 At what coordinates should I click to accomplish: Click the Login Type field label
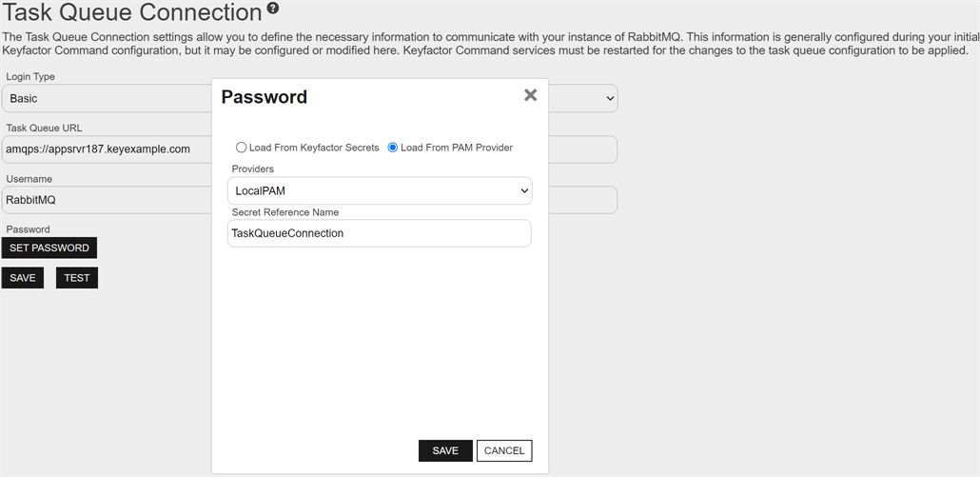click(x=30, y=76)
